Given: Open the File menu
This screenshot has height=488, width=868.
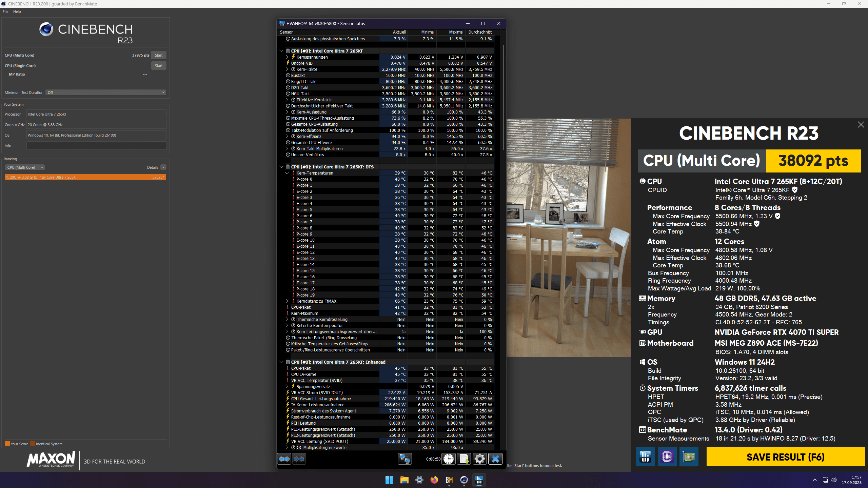Looking at the screenshot, I should pos(5,12).
